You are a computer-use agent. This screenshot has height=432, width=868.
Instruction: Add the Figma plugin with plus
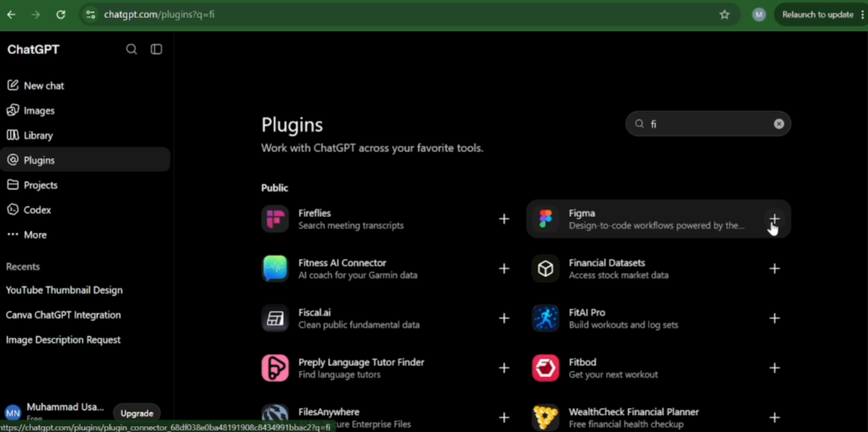coord(775,219)
